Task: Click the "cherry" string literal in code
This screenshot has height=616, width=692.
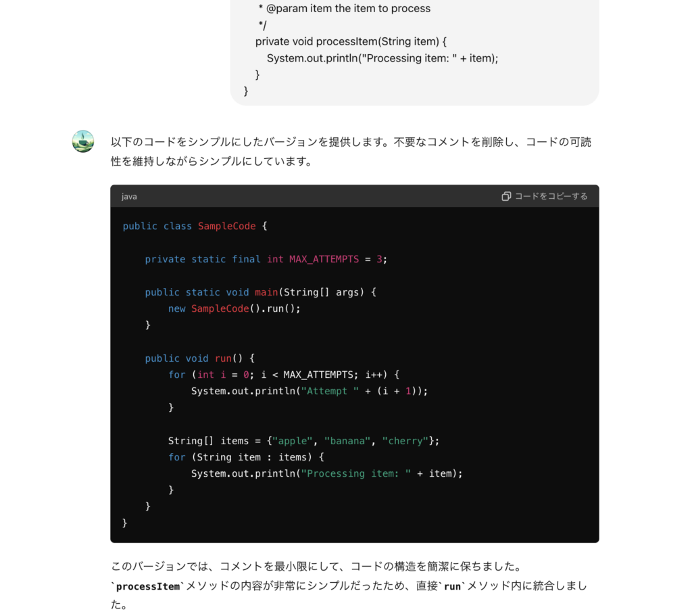Action: point(405,440)
